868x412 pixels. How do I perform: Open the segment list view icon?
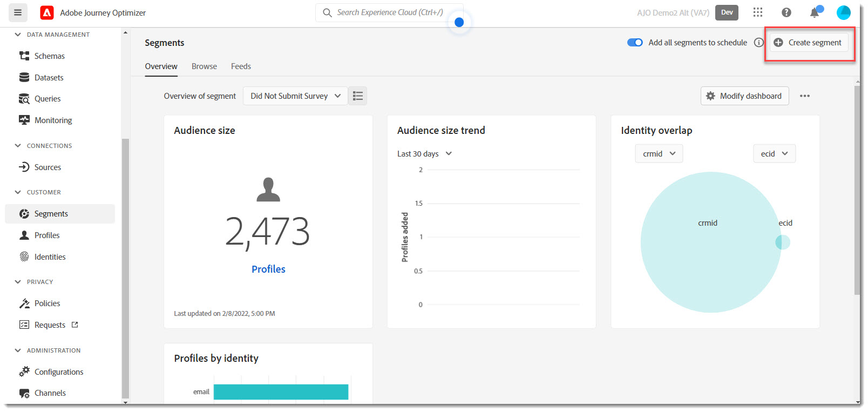[x=358, y=96]
